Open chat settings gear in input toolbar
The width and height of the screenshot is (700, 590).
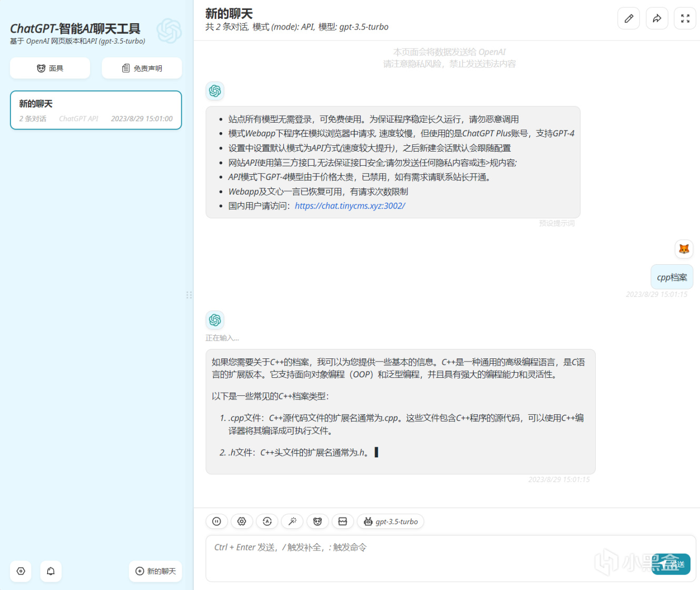[242, 521]
